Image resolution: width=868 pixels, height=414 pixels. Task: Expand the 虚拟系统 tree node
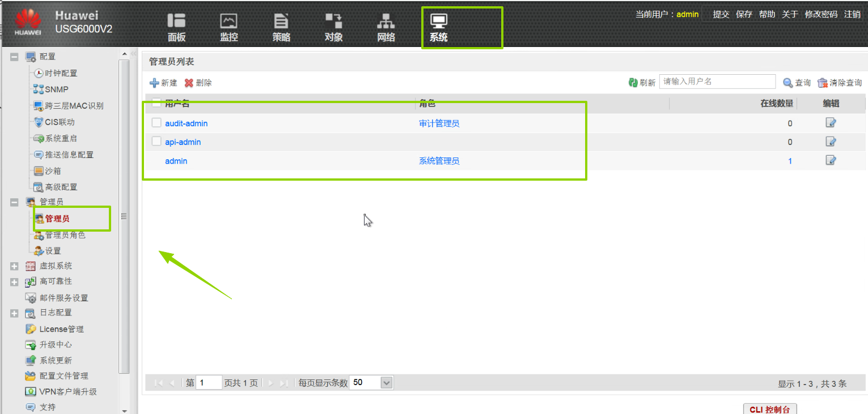point(15,266)
